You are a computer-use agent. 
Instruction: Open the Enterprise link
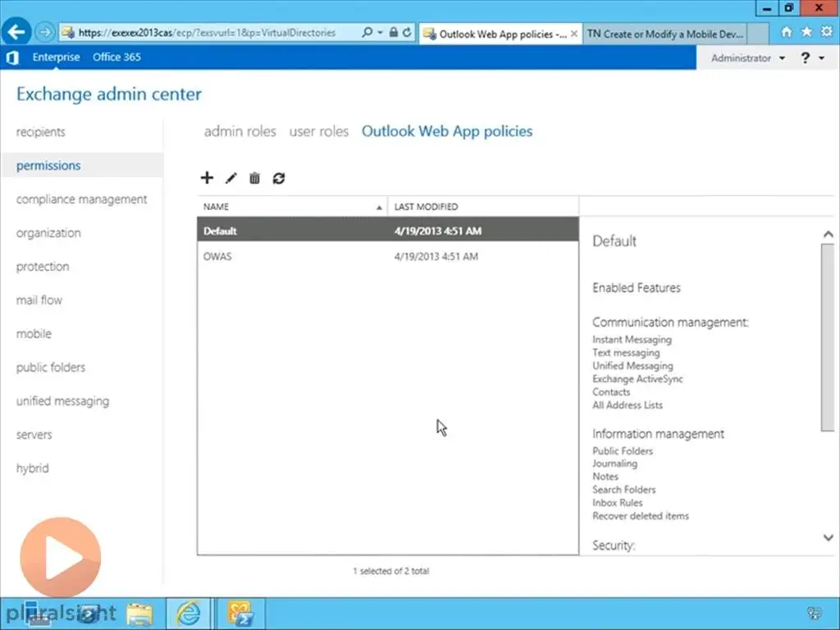pos(57,57)
